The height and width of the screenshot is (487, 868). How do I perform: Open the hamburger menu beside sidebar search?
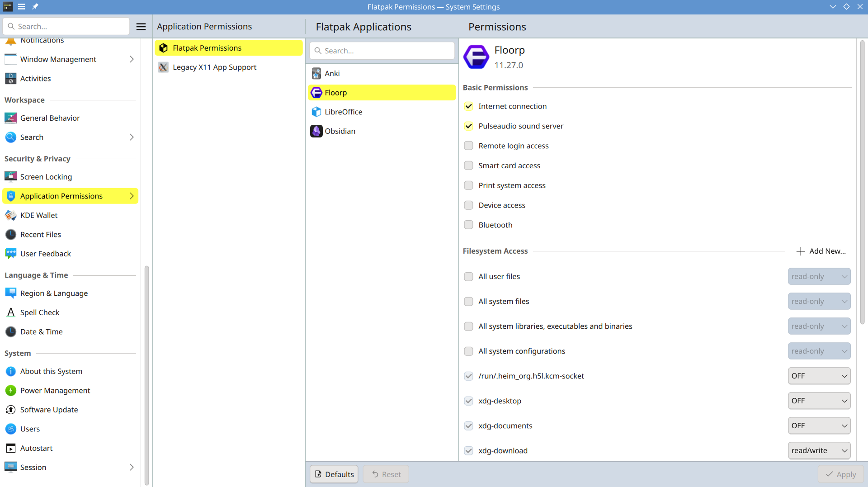141,27
